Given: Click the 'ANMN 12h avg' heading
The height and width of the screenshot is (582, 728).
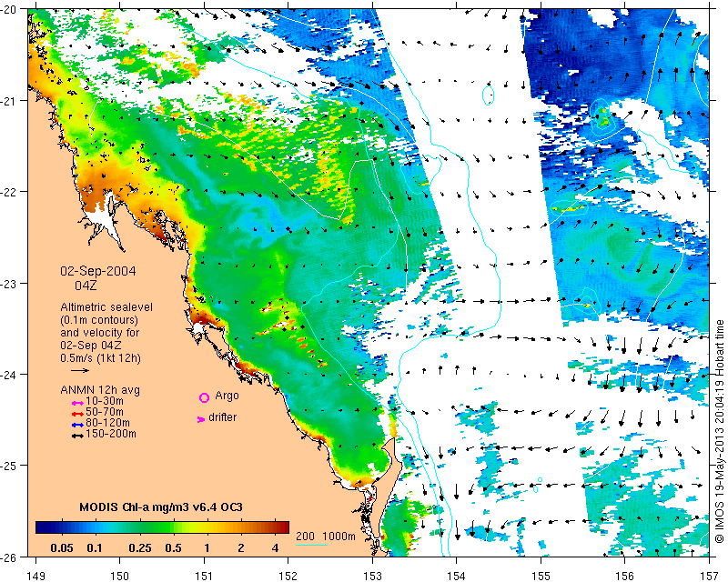Looking at the screenshot, I should pos(100,390).
